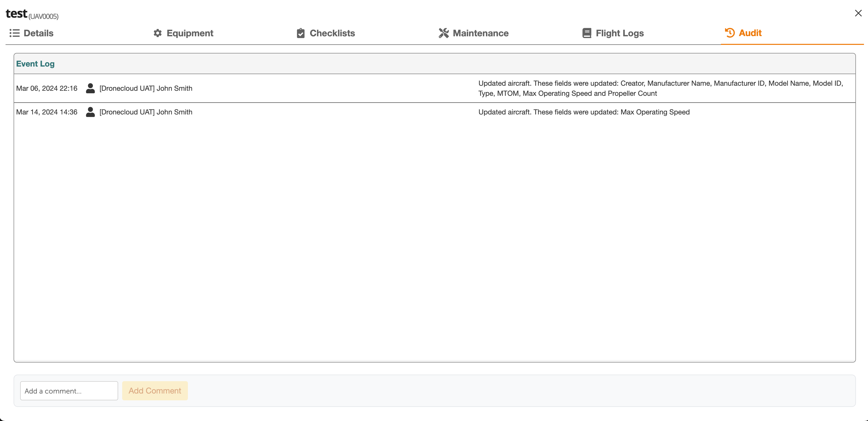Viewport: 868px width, 421px height.
Task: Close the aircraft dialog with X
Action: (x=858, y=13)
